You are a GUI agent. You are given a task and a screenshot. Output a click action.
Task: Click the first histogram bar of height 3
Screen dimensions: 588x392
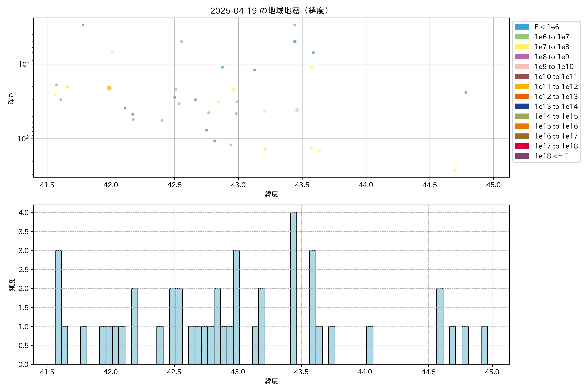pyautogui.click(x=58, y=307)
